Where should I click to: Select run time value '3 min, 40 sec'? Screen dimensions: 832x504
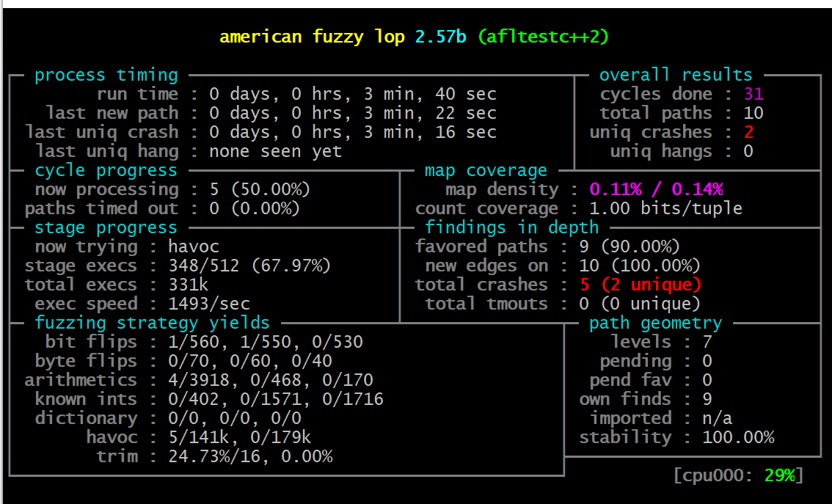click(x=431, y=95)
